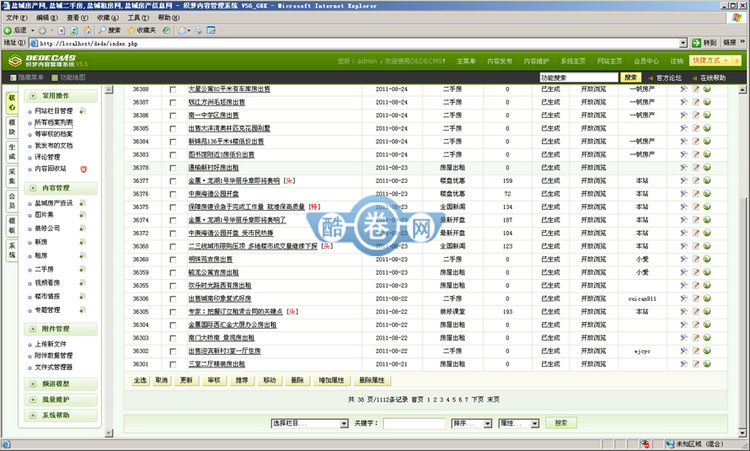Click the IE Stop icon

62,31
